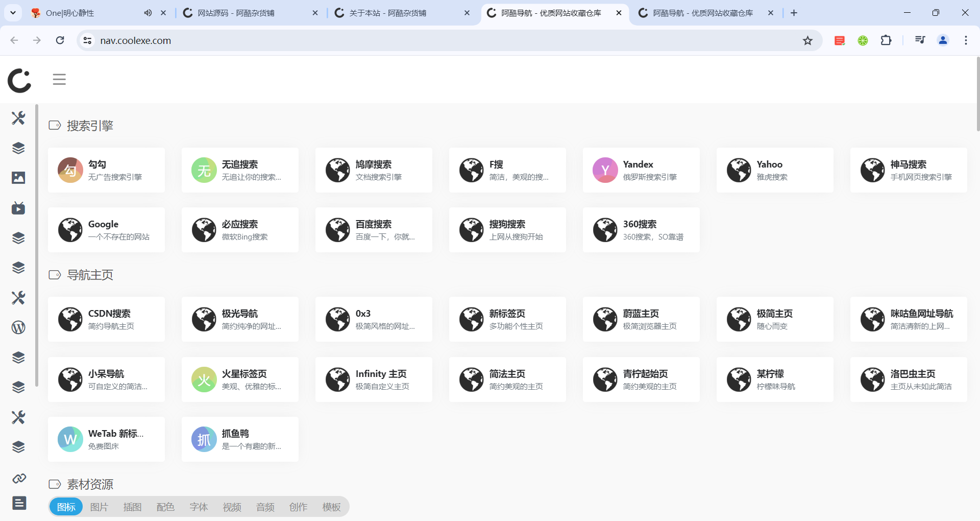
Task: Click the 素材资源 section heading
Action: (90, 484)
